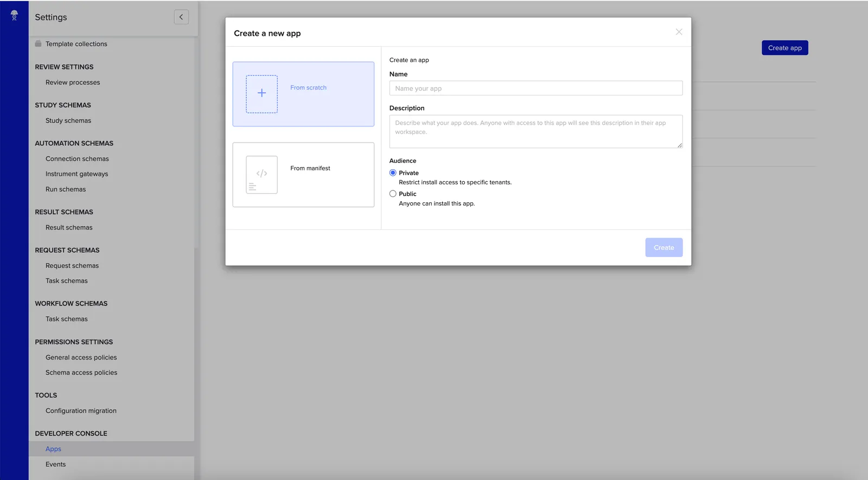Choose the From scratch option text
This screenshot has width=868, height=480.
308,87
